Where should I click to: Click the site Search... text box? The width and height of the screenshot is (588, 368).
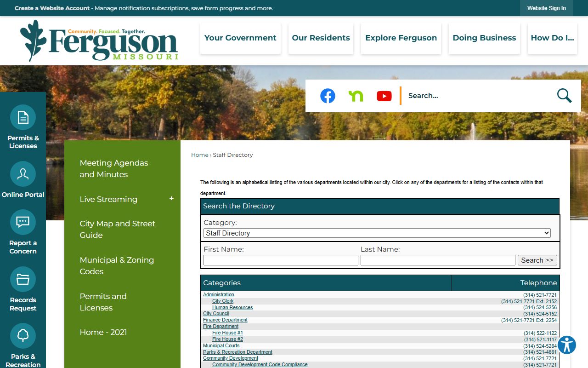click(478, 96)
